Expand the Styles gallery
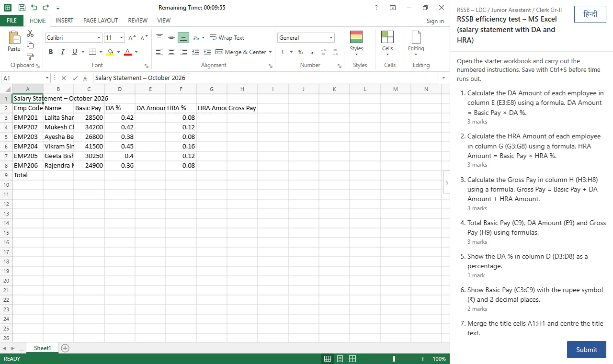 point(356,43)
